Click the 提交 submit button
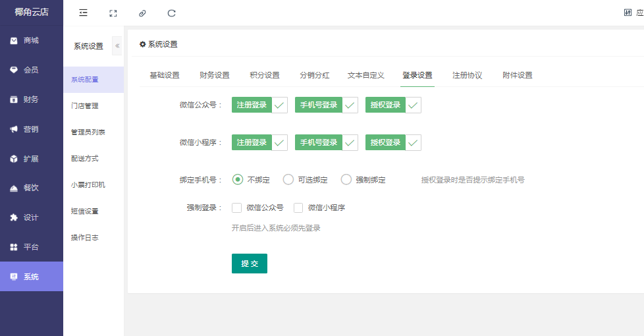 tap(250, 264)
